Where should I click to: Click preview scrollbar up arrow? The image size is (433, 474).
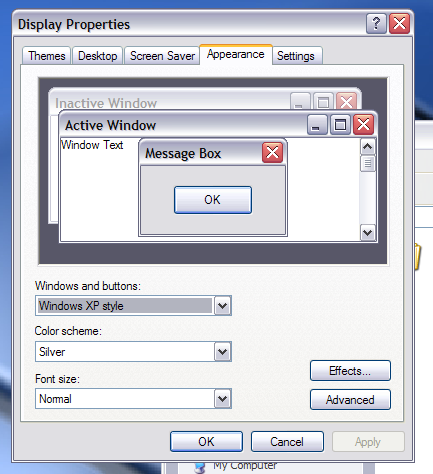[368, 147]
